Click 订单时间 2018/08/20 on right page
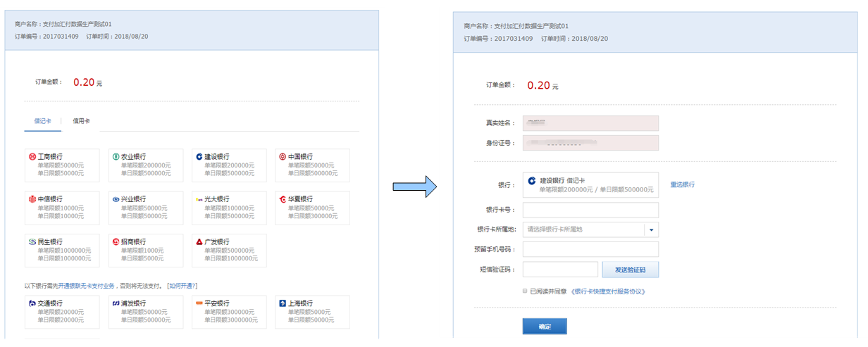The width and height of the screenshot is (868, 347). (574, 39)
